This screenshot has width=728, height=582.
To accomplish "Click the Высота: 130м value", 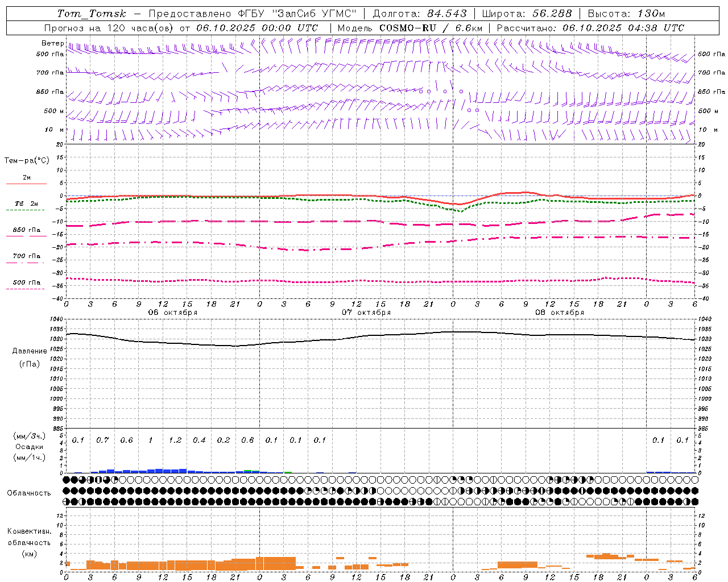I will click(x=626, y=14).
